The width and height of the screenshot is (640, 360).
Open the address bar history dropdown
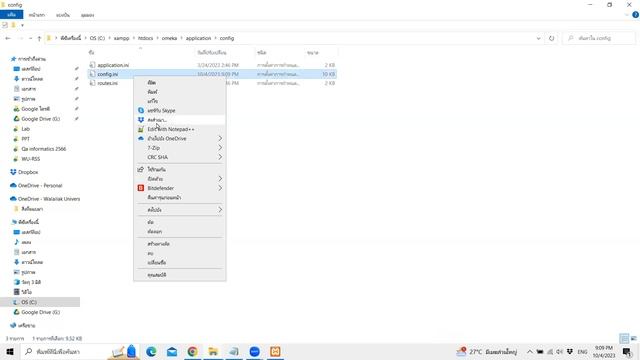pyautogui.click(x=538, y=38)
